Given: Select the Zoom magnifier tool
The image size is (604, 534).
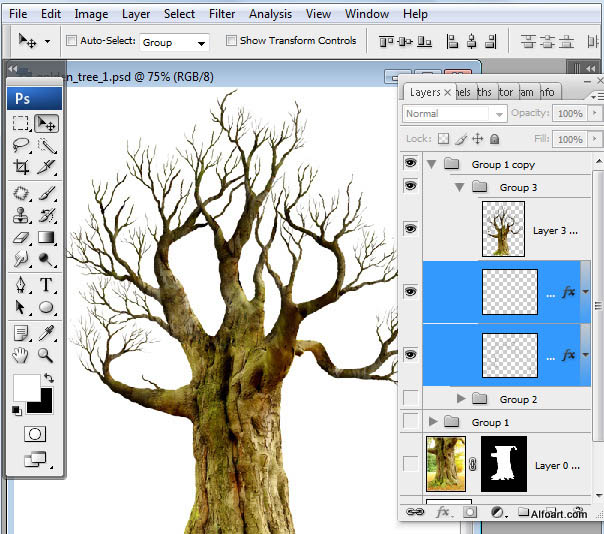Looking at the screenshot, I should [x=46, y=354].
